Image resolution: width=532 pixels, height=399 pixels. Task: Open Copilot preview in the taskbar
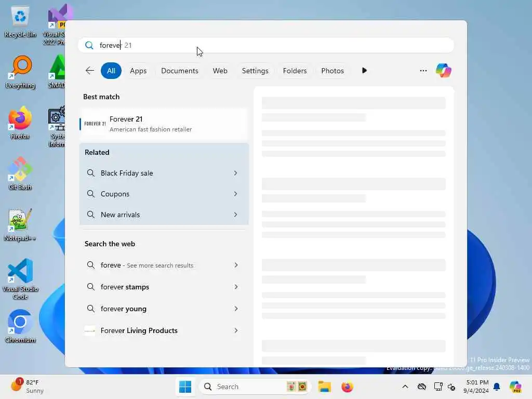(515, 387)
